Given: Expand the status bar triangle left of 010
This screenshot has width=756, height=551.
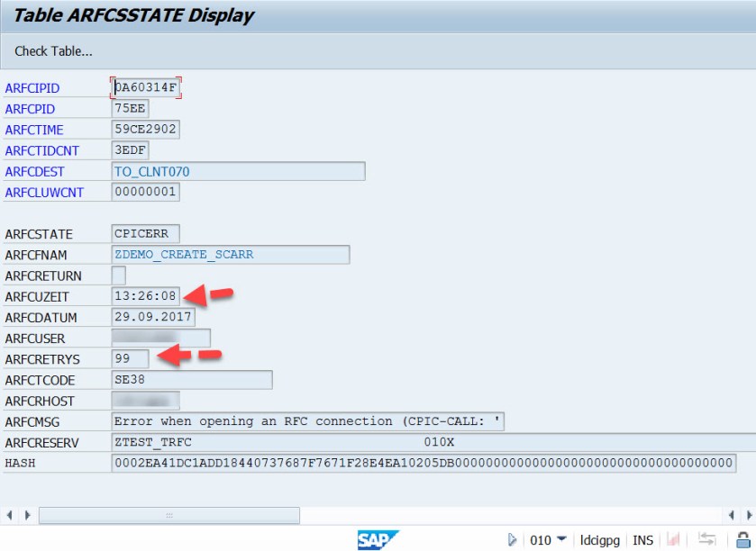Looking at the screenshot, I should point(512,539).
